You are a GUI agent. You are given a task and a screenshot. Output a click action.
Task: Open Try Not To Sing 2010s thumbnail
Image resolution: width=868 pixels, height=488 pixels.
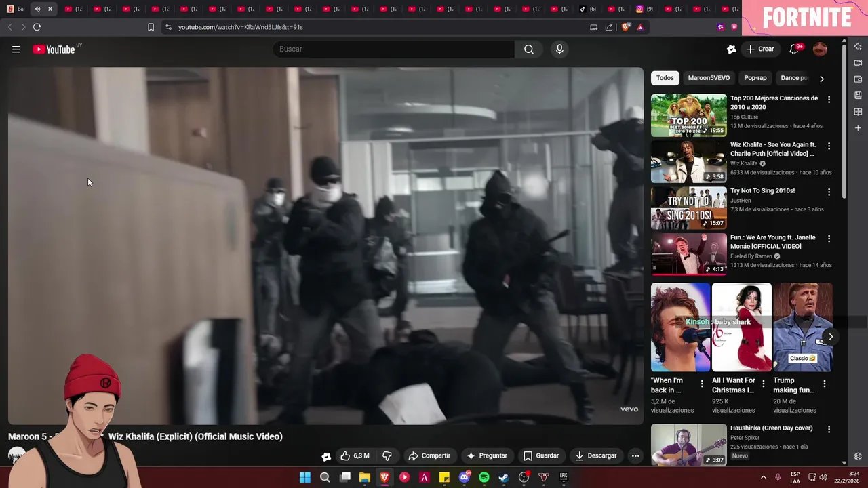(688, 208)
